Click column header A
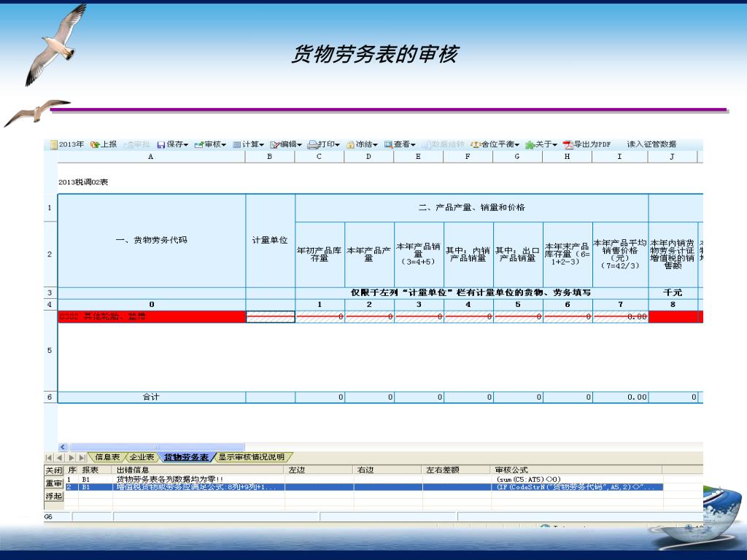 tap(151, 157)
